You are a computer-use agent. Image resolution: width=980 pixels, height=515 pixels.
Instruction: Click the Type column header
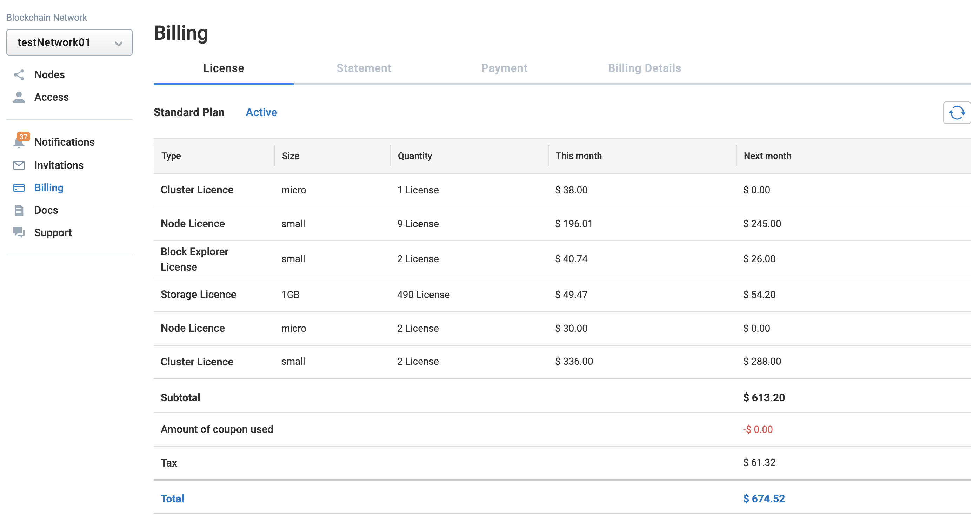tap(171, 156)
